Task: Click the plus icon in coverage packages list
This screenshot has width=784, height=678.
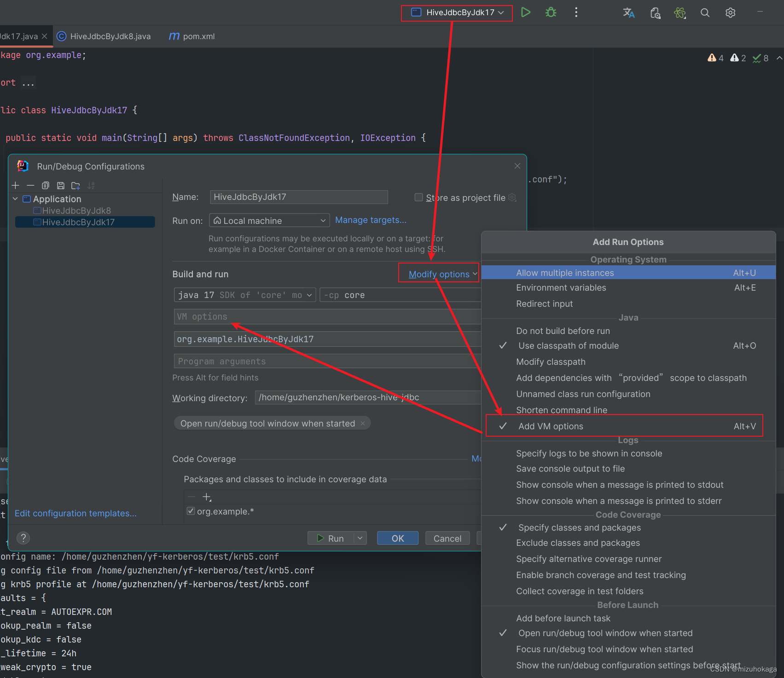Action: 207,497
